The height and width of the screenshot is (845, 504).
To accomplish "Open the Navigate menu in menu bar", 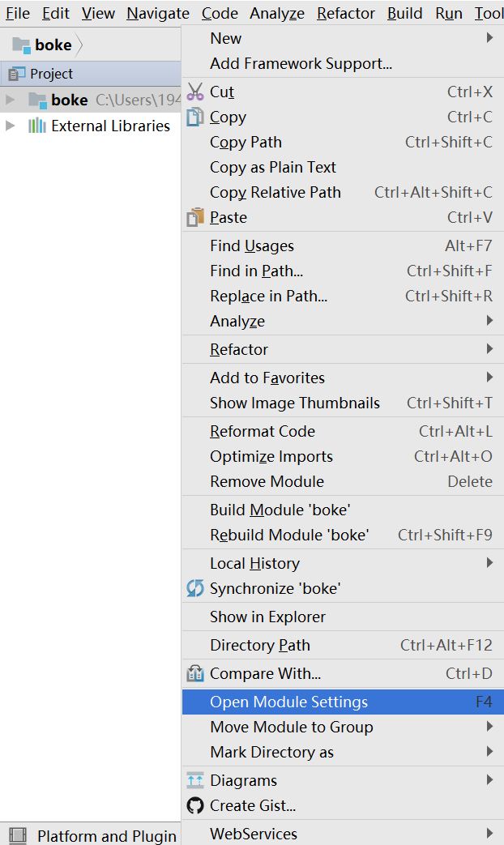I will pyautogui.click(x=158, y=13).
